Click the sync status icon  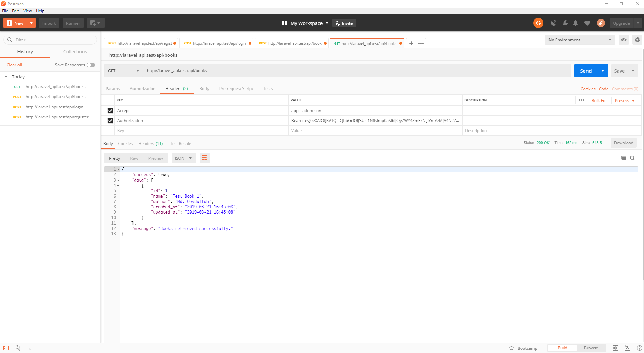[x=538, y=23]
